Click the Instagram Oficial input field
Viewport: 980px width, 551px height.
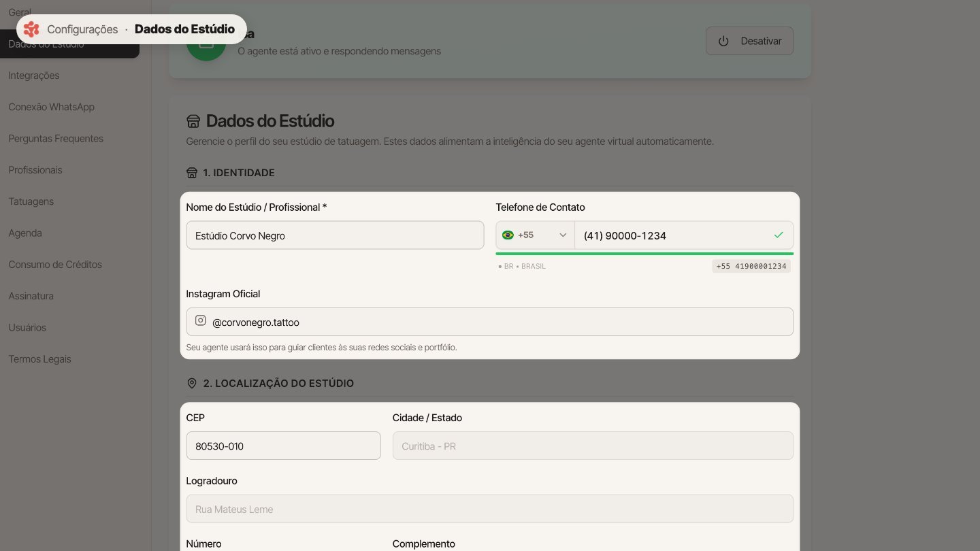490,322
